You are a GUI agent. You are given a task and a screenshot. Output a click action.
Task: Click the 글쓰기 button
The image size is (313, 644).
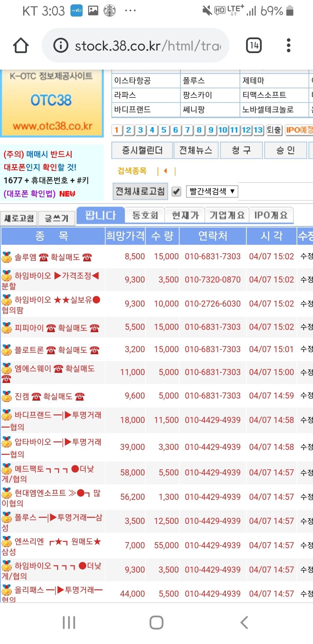tap(57, 218)
